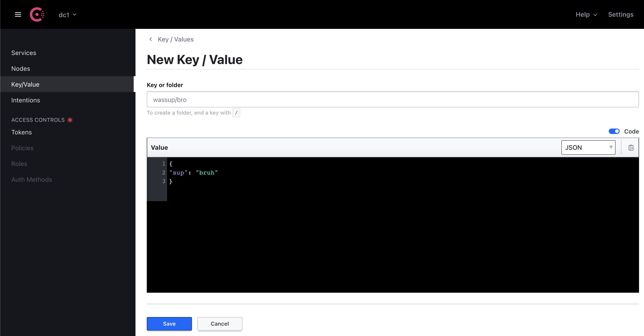Click the Cancel button

click(219, 324)
